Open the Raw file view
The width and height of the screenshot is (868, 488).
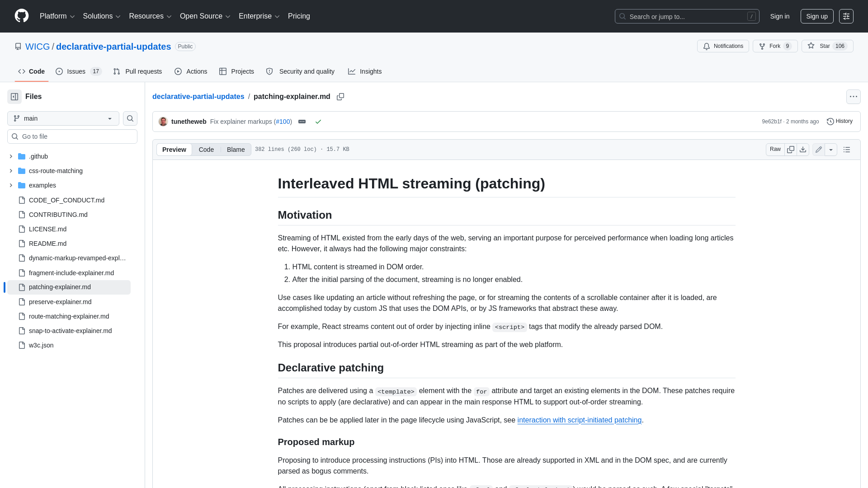coord(775,150)
